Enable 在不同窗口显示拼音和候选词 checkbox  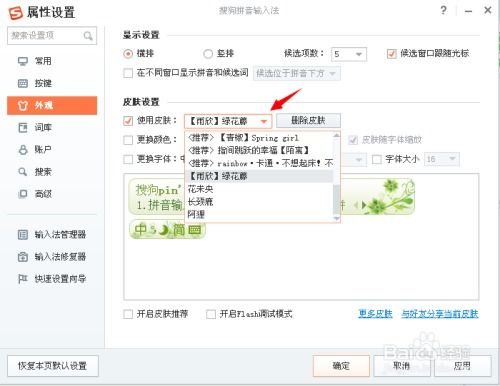tap(128, 73)
